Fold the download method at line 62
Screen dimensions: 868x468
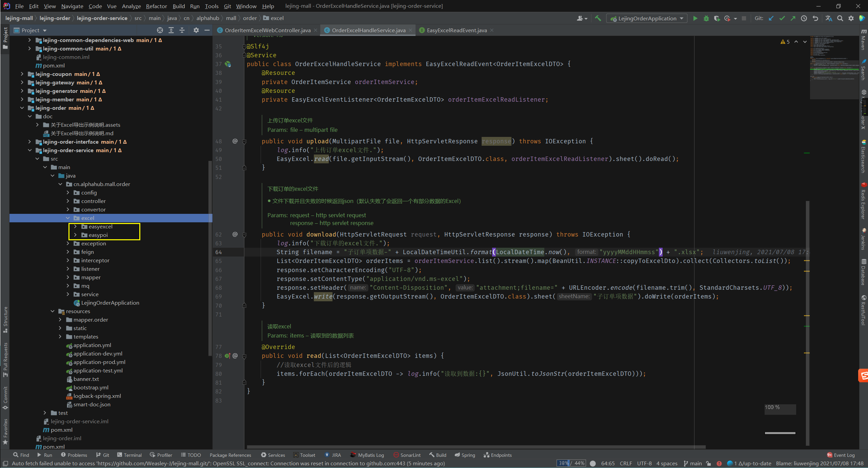pyautogui.click(x=244, y=235)
